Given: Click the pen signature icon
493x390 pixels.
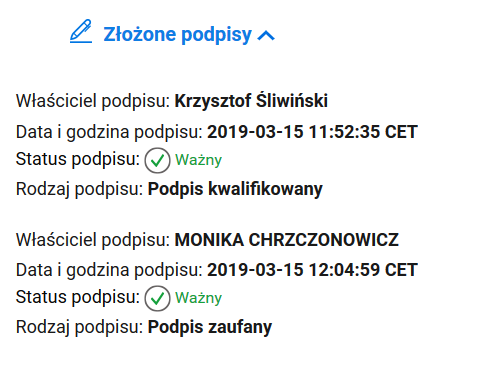Looking at the screenshot, I should (x=81, y=31).
